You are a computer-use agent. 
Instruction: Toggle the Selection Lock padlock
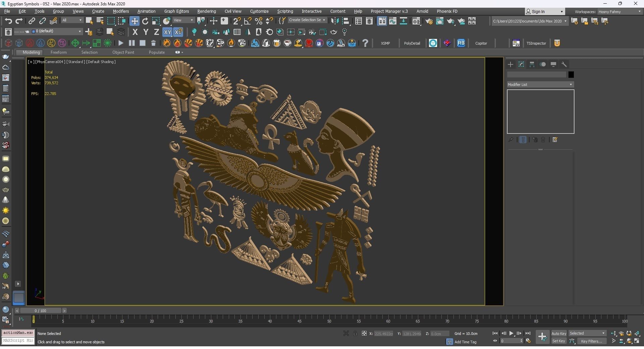click(x=355, y=333)
